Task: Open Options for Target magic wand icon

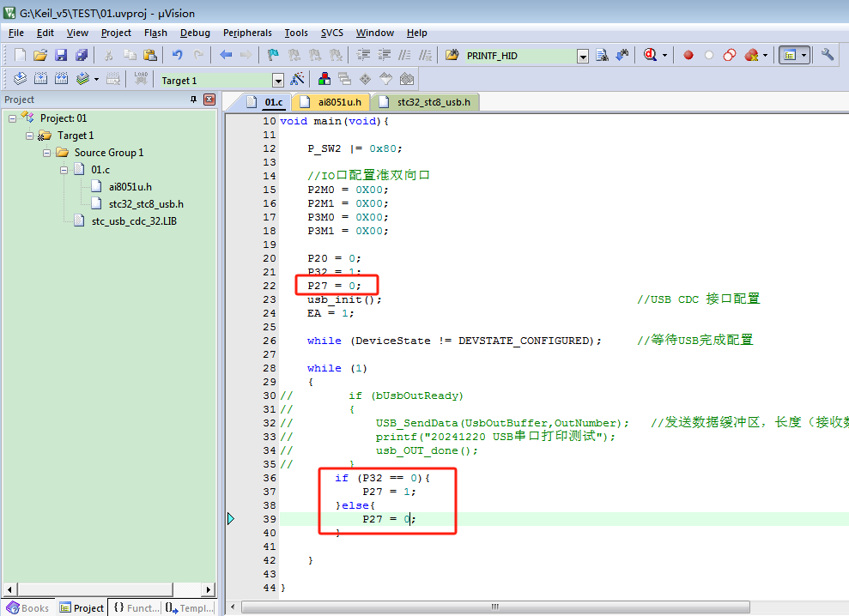Action: (x=297, y=79)
